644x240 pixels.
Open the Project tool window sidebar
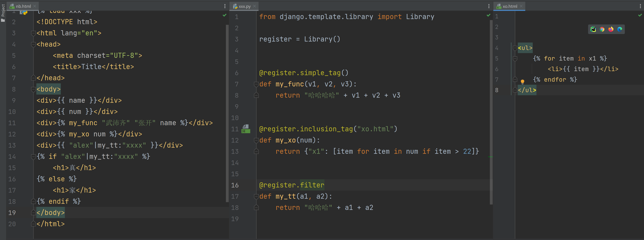coord(3,13)
